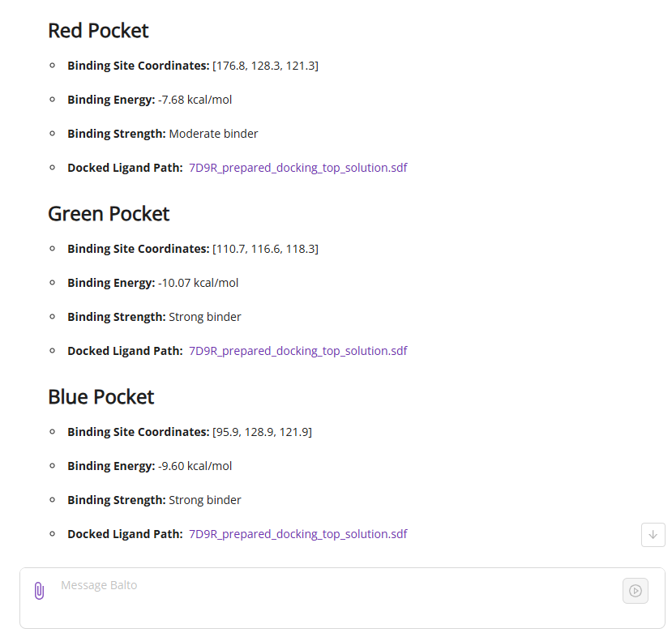Viewport: 672px width, 637px height.
Task: Click the paperclip attach file icon
Action: pyautogui.click(x=39, y=591)
